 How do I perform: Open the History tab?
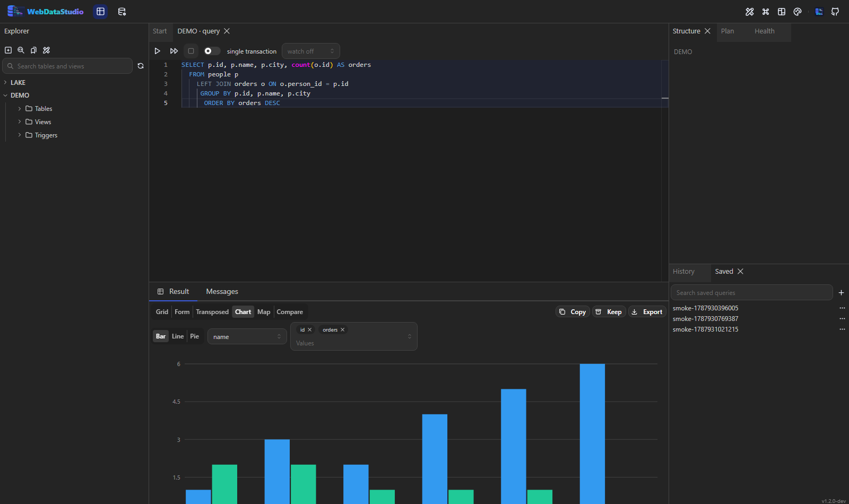[x=683, y=272]
